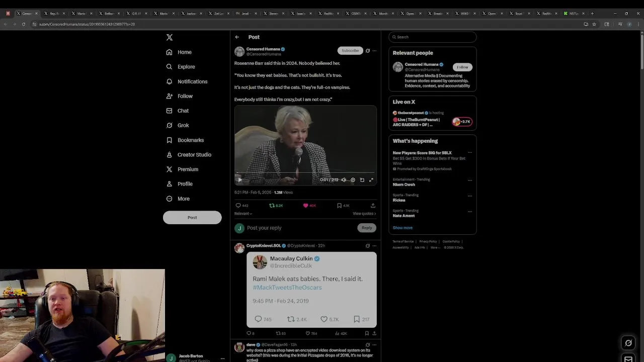644x362 pixels.
Task: Bookmark this page with star icon
Action: pyautogui.click(x=594, y=24)
